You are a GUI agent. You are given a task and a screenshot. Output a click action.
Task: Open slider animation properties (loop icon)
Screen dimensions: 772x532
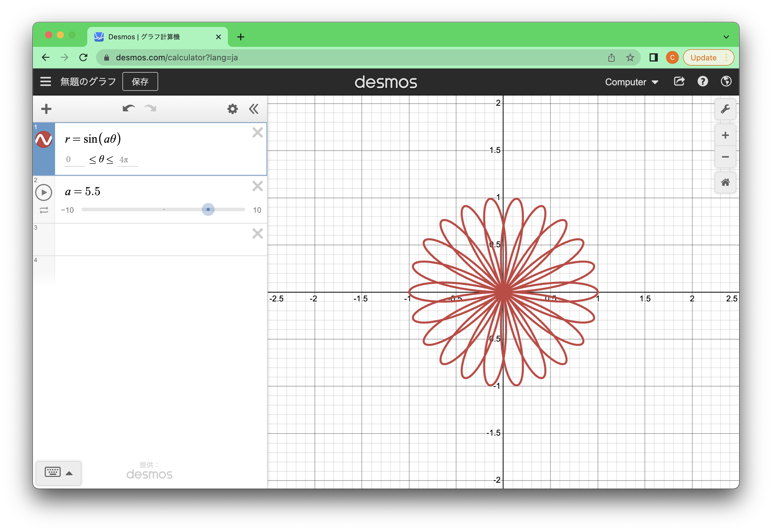pos(44,210)
